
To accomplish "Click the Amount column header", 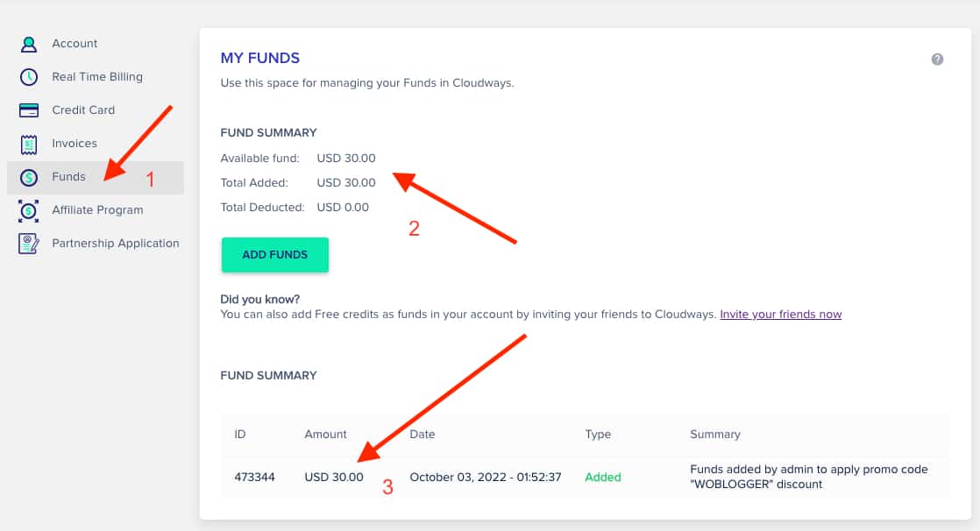I will [x=325, y=434].
